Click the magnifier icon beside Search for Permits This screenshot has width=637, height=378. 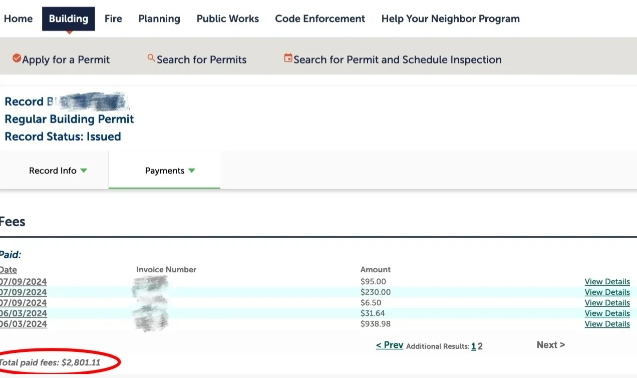pyautogui.click(x=151, y=58)
